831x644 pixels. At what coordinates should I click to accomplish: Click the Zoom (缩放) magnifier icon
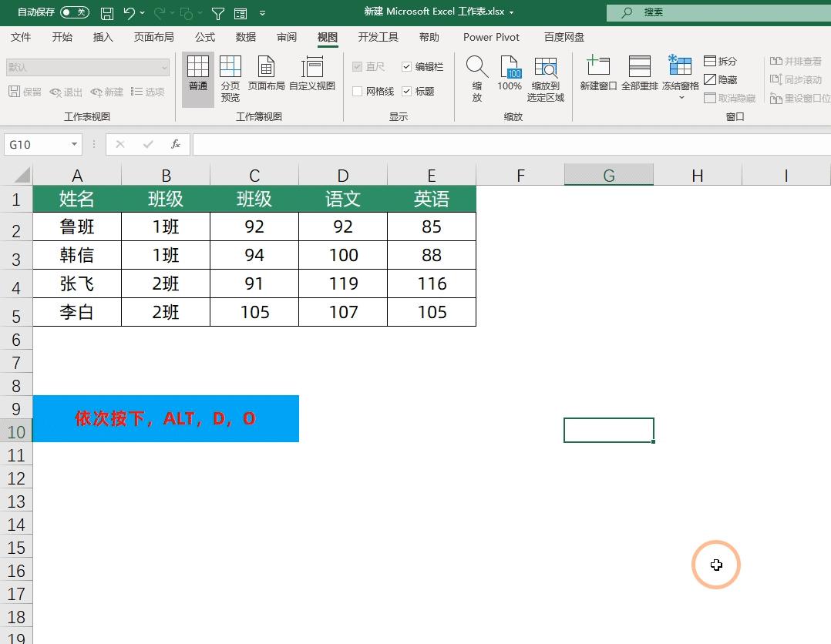click(476, 79)
